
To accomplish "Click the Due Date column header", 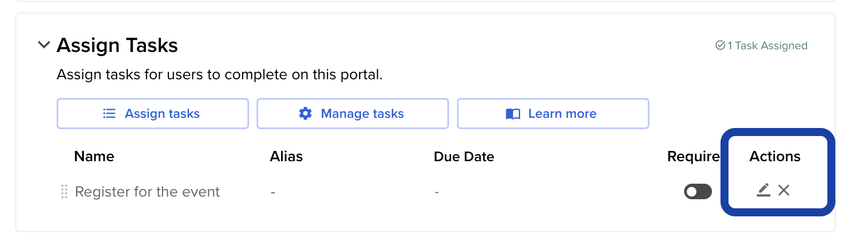I will 463,156.
